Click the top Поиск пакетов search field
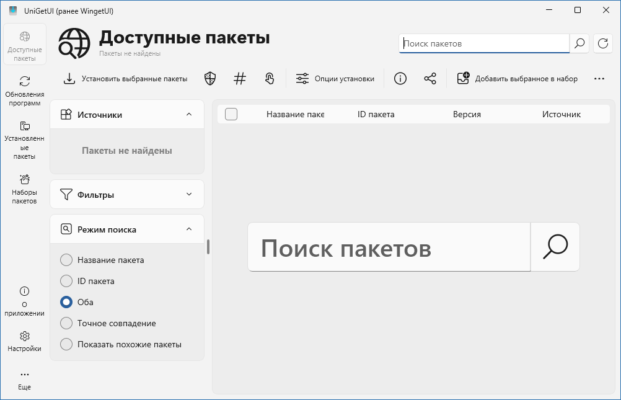 [x=484, y=44]
